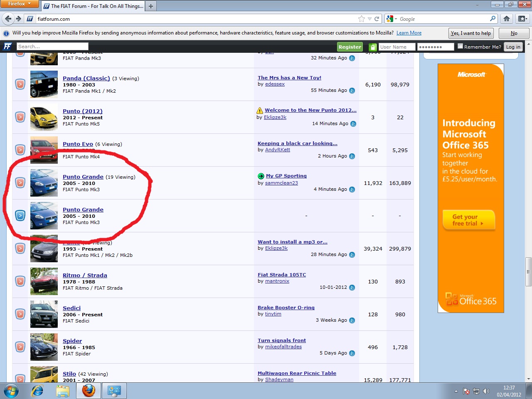Open the Spider forum link

tap(72, 341)
